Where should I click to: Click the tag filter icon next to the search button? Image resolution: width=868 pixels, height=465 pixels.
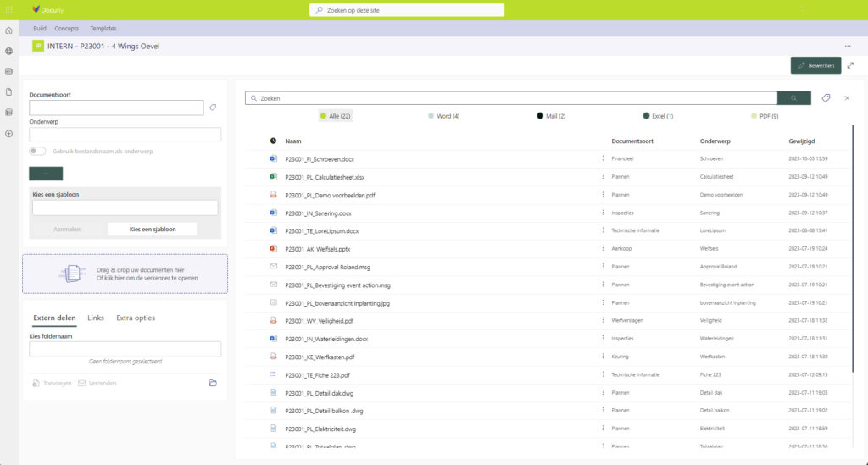[826, 98]
